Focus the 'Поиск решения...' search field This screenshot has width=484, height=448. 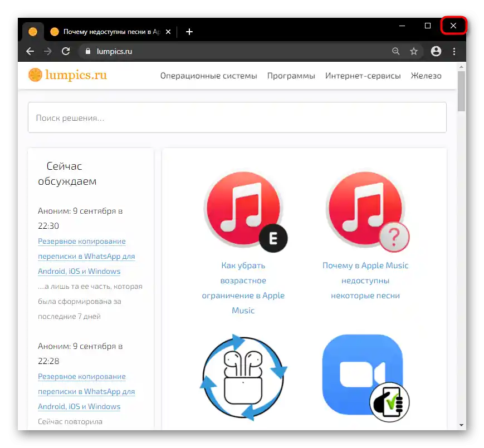pyautogui.click(x=237, y=117)
